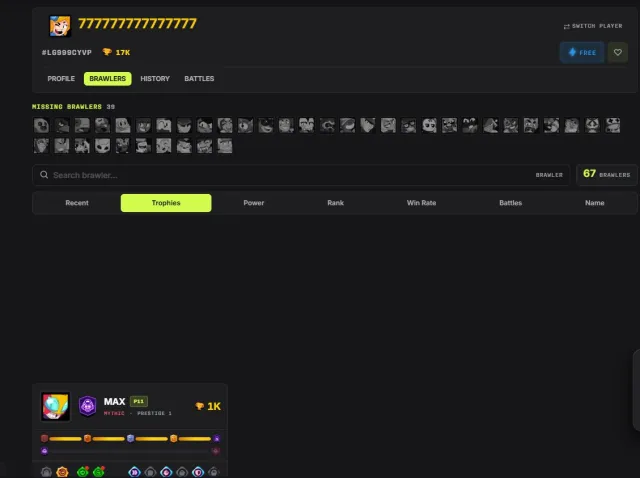
Task: Click the magnifier icon in the search box
Action: [44, 175]
